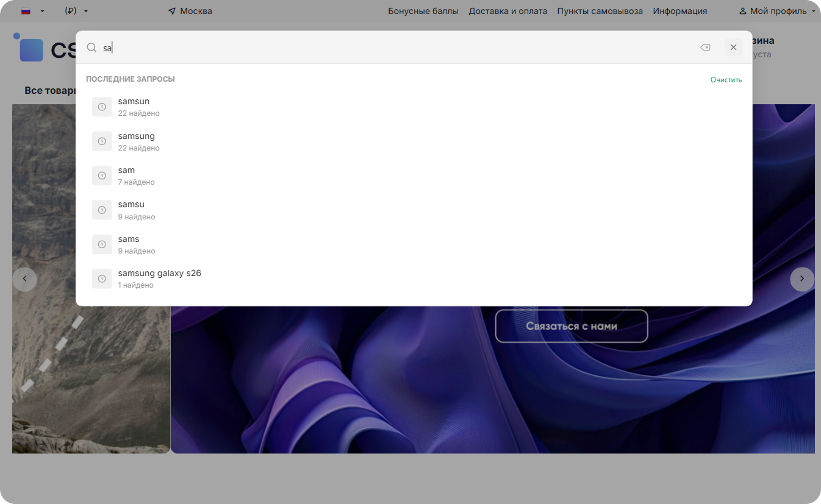Screen dimensions: 821x504
Task: Close the search overlay with X button
Action: pos(733,48)
